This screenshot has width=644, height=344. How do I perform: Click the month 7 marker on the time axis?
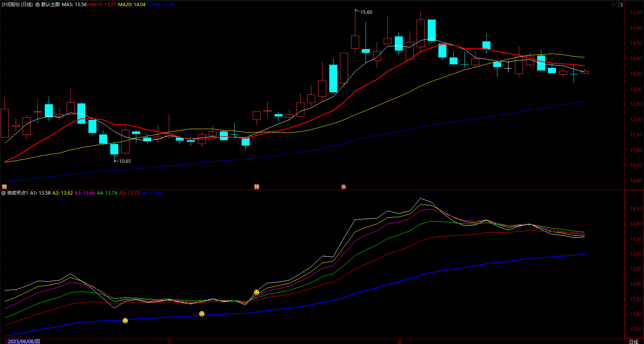click(x=170, y=342)
